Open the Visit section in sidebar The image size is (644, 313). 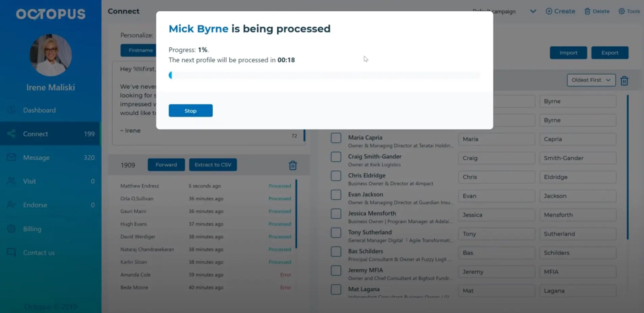(29, 181)
